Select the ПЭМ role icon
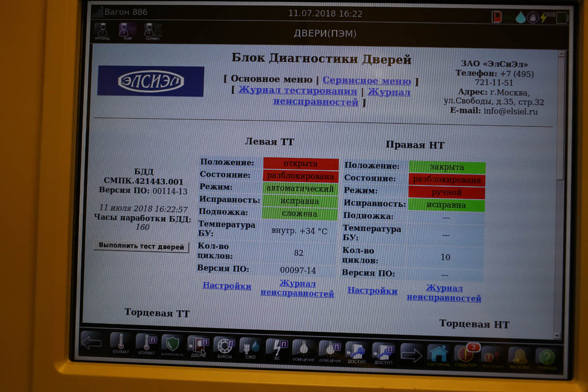Image resolution: width=588 pixels, height=392 pixels. point(127,31)
